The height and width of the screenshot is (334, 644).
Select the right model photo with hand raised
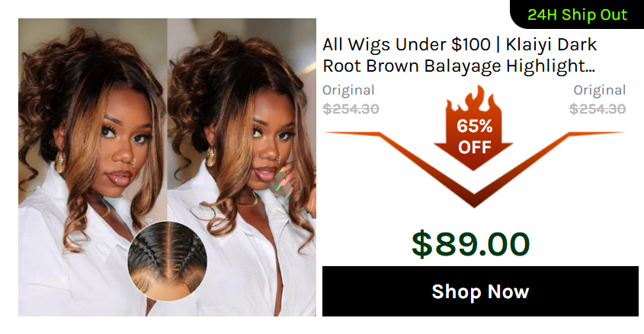point(242,167)
